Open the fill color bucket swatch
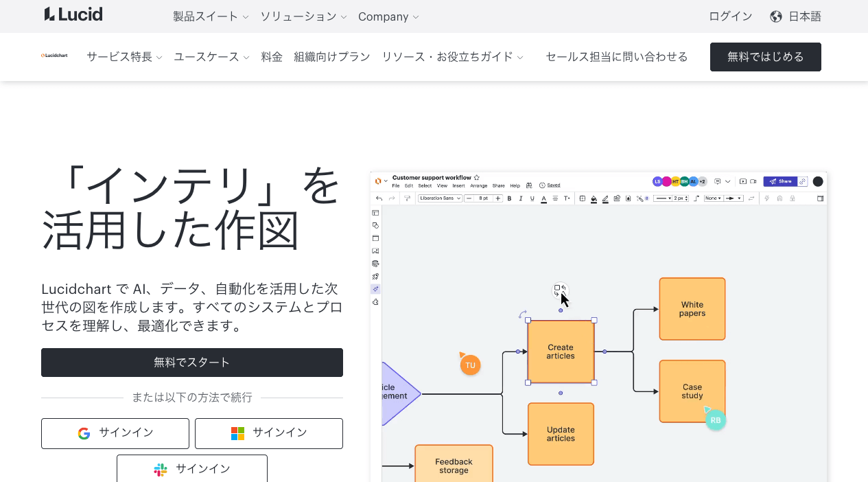868x482 pixels. pyautogui.click(x=594, y=198)
